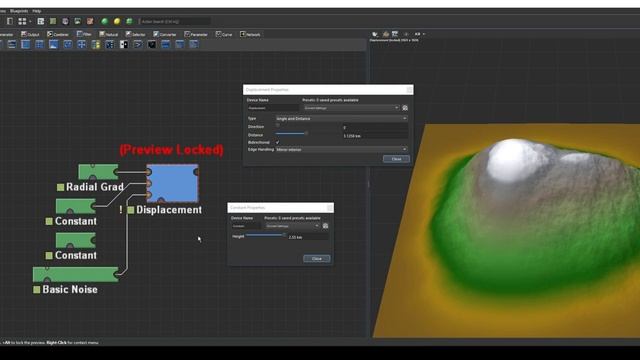Image resolution: width=640 pixels, height=360 pixels.
Task: Click the warning exclamation mark beside Displacement
Action: pos(121,210)
